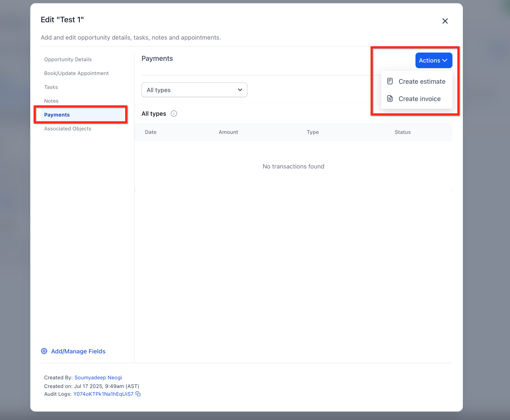The height and width of the screenshot is (420, 510).
Task: Open audit log Y074oKTPk1Na1hEqUiS7 link
Action: [x=103, y=394]
